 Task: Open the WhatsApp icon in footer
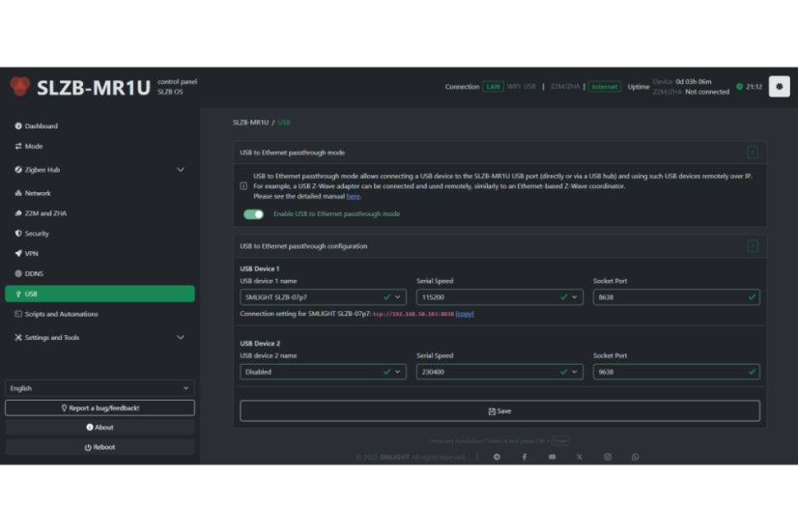tap(635, 457)
